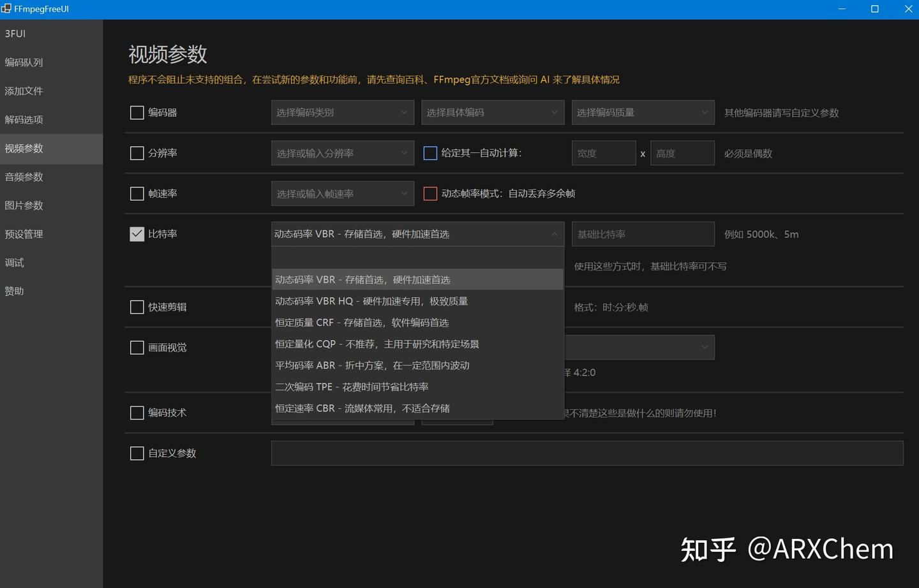The width and height of the screenshot is (919, 588).
Task: Open the 选择编码类别 dropdown
Action: (x=342, y=112)
